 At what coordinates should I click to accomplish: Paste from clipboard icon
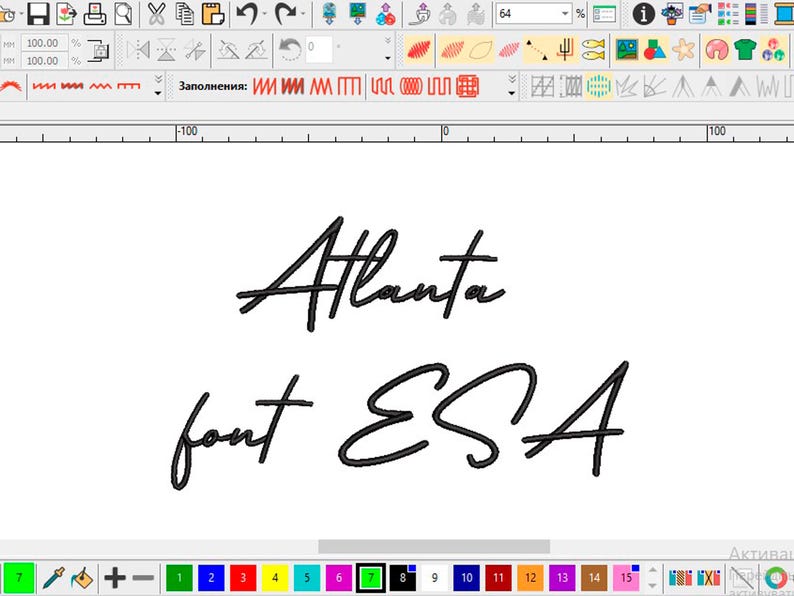click(x=213, y=13)
